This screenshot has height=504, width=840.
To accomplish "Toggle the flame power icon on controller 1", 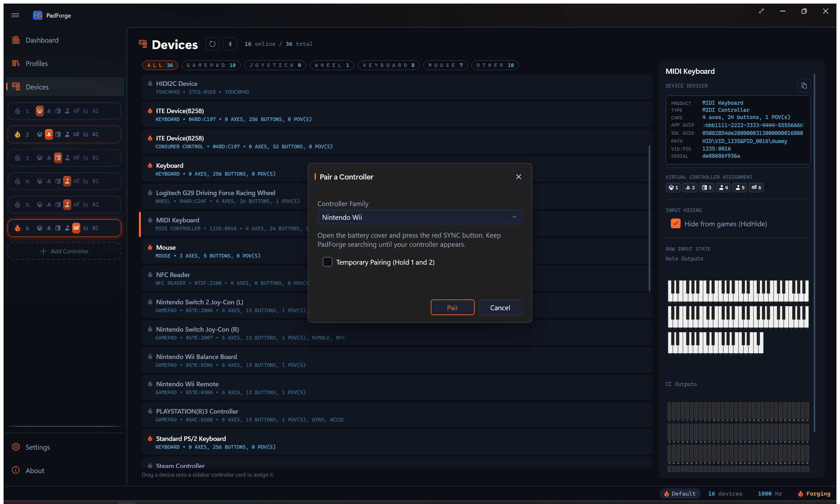I will [17, 111].
